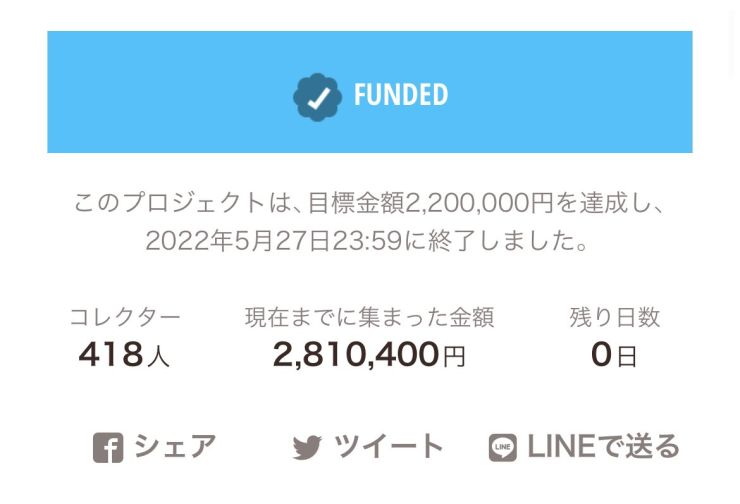The height and width of the screenshot is (504, 740).
Task: Click the FUNDED banner text
Action: 401,95
